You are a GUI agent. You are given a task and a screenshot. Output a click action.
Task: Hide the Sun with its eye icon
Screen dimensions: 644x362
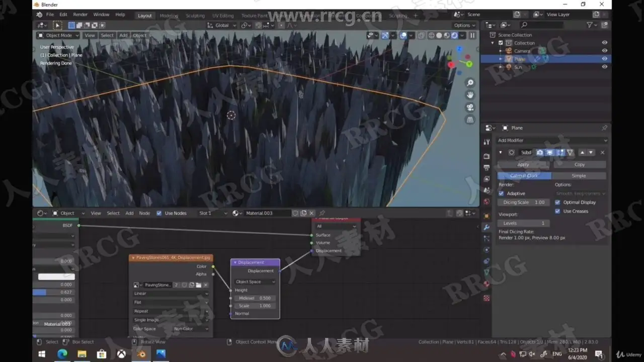pos(605,67)
